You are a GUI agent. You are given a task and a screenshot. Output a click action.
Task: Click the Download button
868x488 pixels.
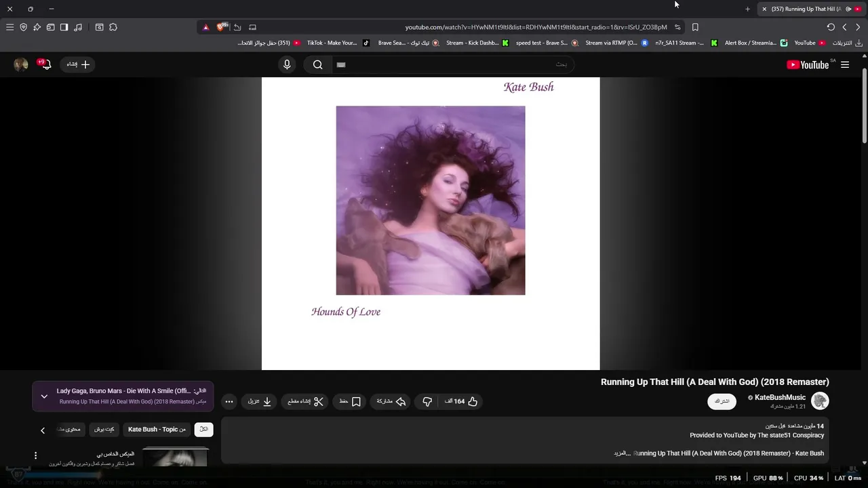(259, 401)
